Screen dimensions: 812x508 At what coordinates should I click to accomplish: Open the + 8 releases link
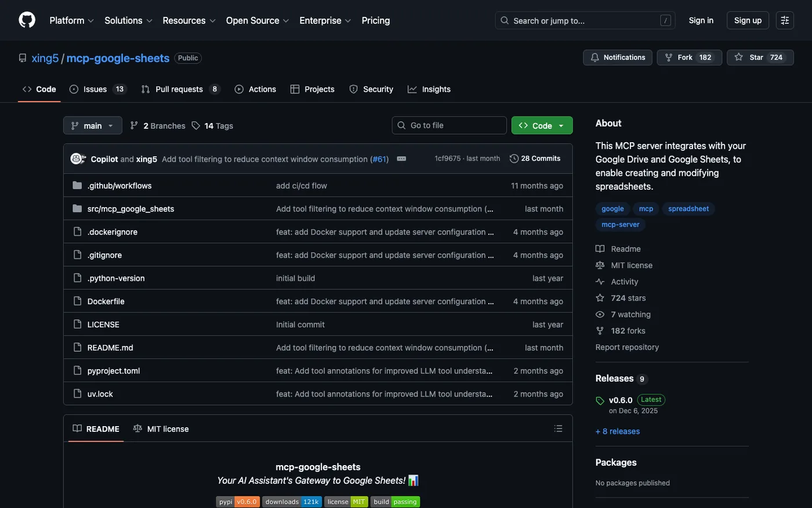617,430
